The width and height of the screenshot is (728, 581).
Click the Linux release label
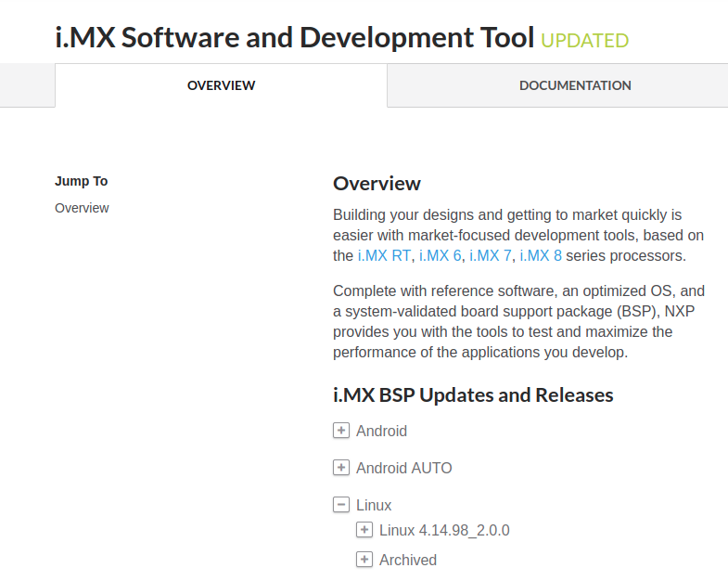[x=374, y=505]
